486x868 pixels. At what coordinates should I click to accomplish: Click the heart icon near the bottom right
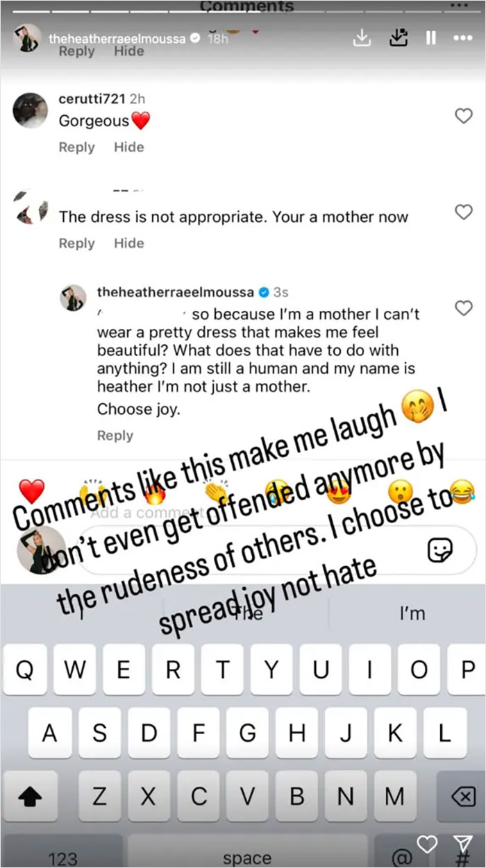[x=427, y=845]
